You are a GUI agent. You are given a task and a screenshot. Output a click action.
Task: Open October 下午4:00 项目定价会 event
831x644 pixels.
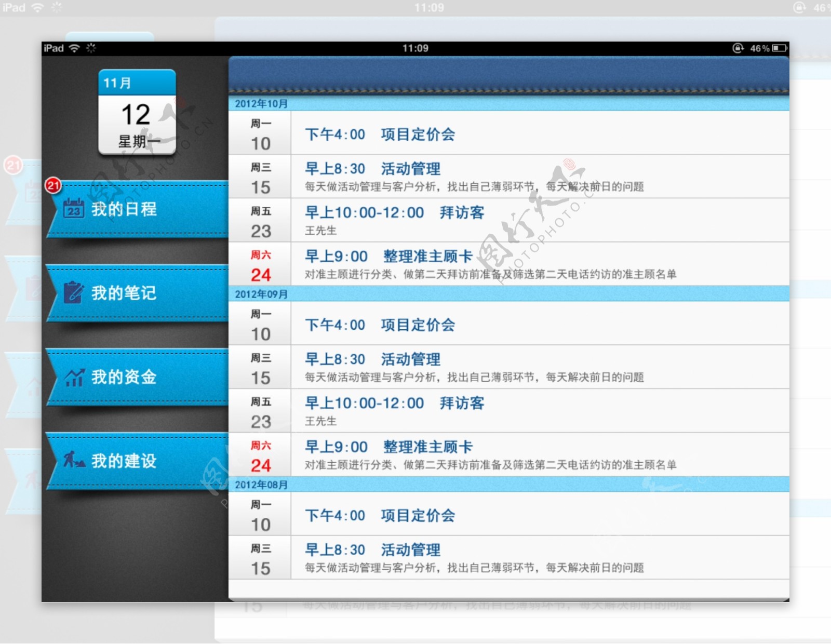pyautogui.click(x=540, y=133)
